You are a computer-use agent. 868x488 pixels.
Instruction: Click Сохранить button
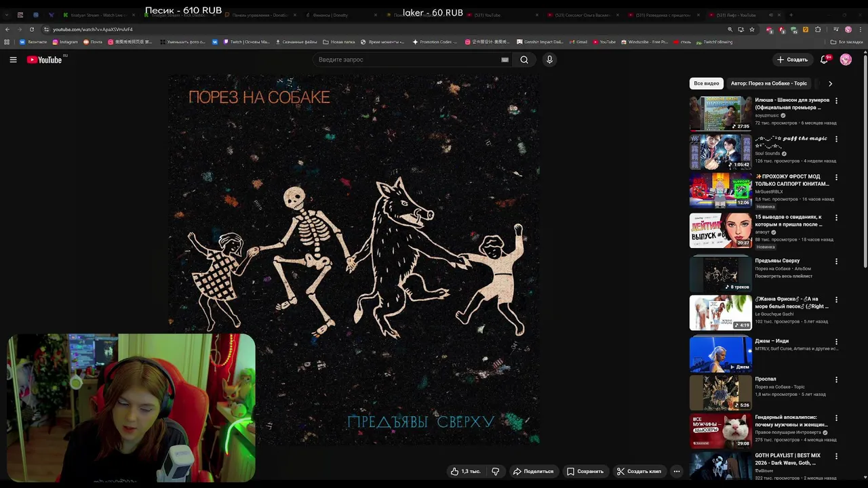point(585,471)
